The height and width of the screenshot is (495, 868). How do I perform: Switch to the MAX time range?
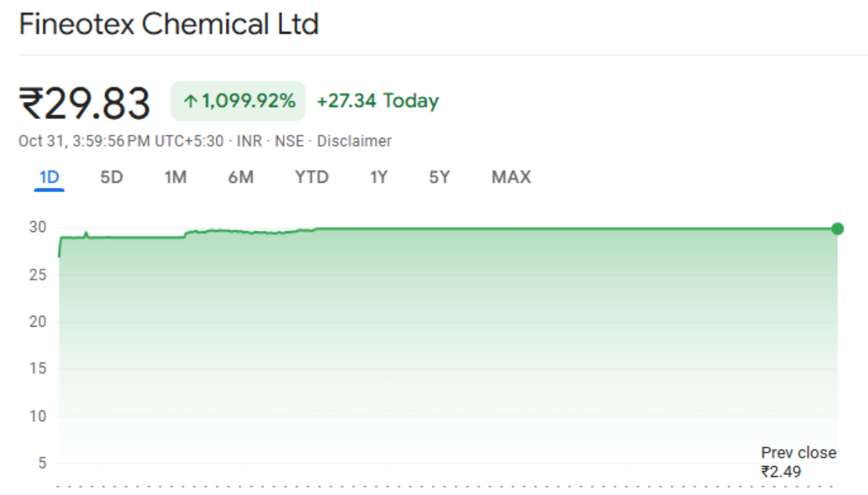click(510, 176)
